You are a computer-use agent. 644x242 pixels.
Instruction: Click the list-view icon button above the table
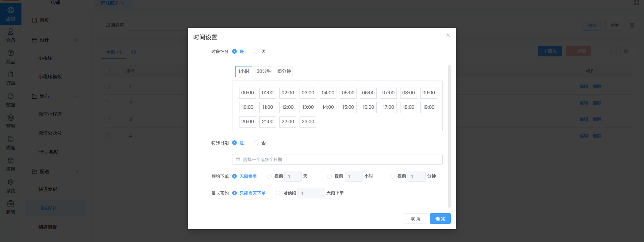click(x=610, y=51)
